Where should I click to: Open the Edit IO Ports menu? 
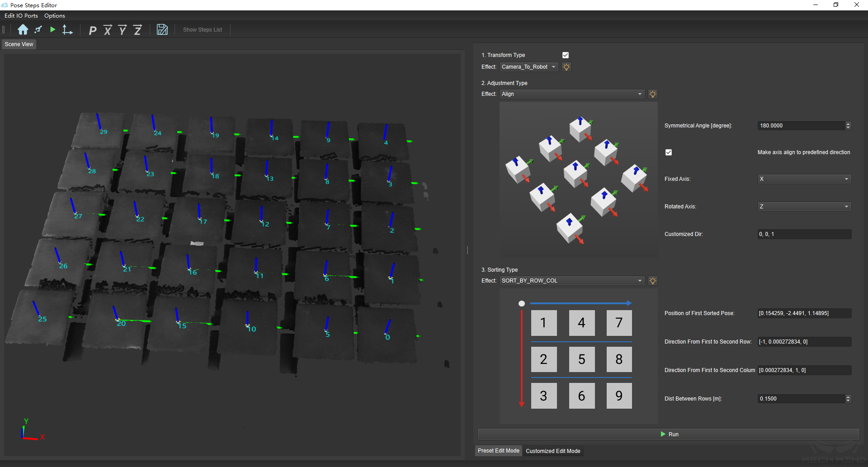point(21,16)
